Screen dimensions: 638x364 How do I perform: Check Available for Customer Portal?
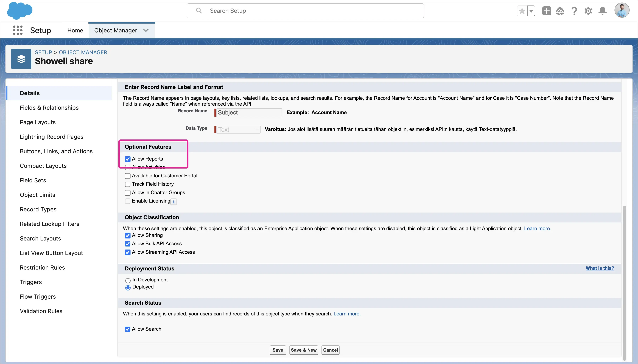point(127,176)
